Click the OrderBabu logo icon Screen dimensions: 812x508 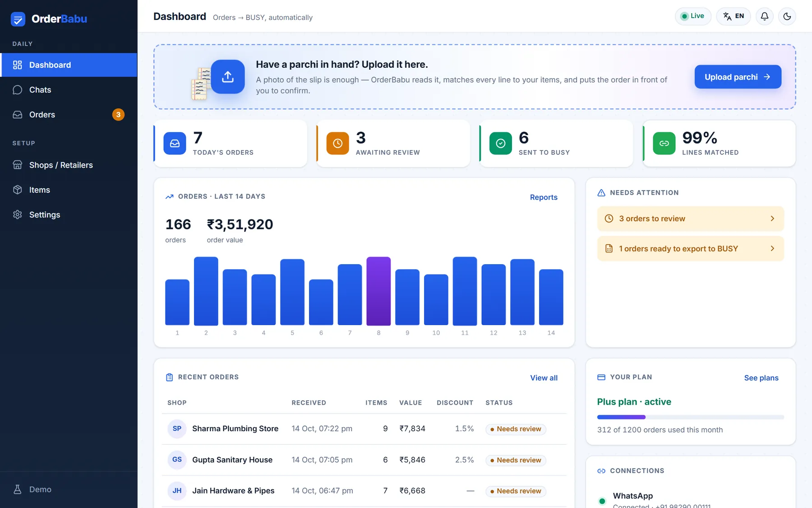[x=18, y=19]
